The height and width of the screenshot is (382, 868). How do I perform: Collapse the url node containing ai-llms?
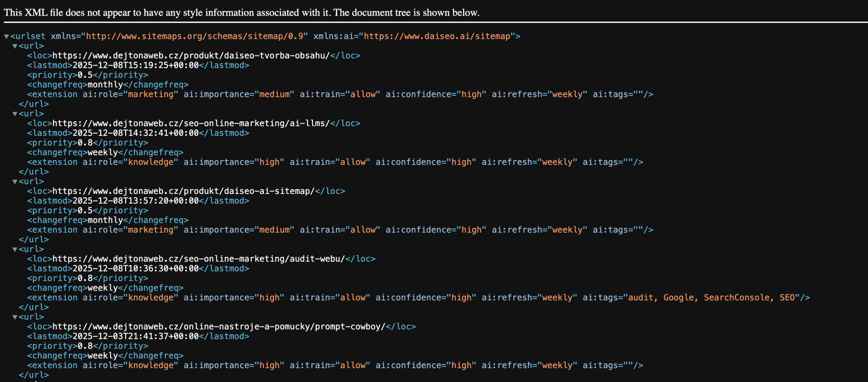[x=15, y=114]
